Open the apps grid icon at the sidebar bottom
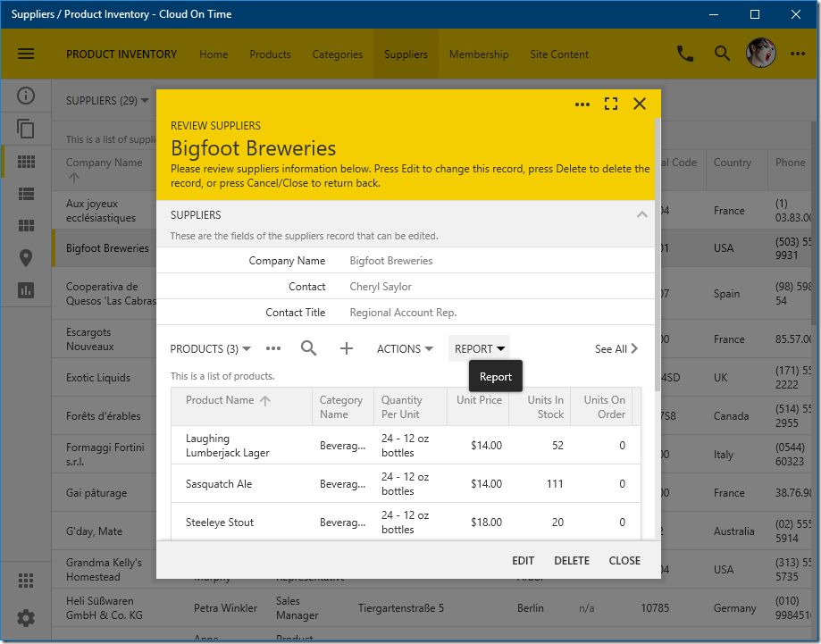The image size is (821, 644). click(x=26, y=580)
